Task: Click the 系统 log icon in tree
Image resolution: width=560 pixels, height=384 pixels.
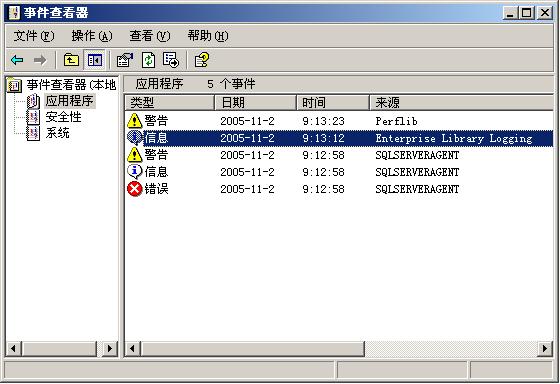Action: (33, 133)
